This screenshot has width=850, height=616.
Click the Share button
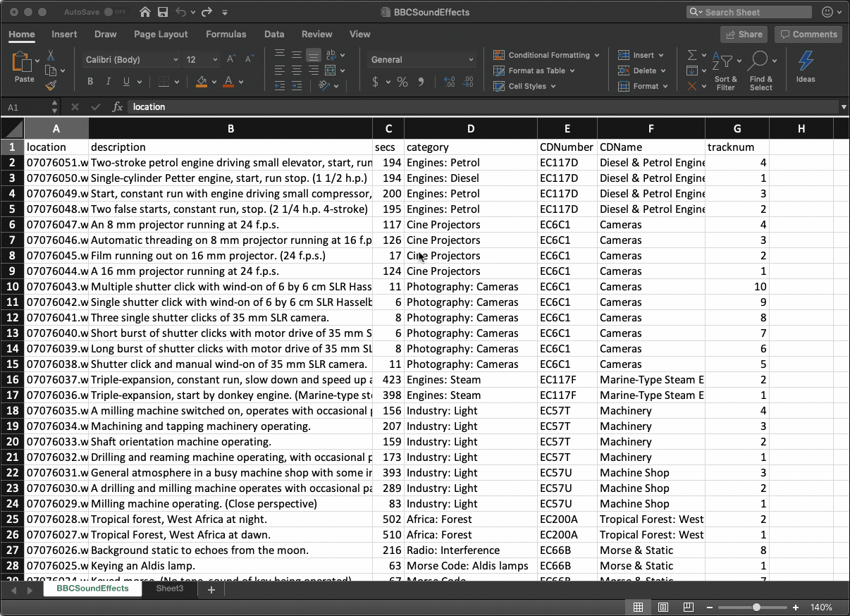(x=743, y=34)
